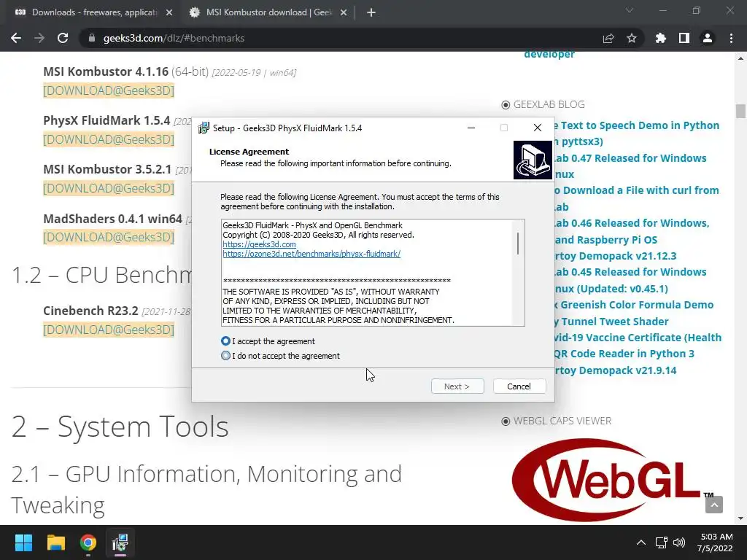The height and width of the screenshot is (560, 747).
Task: Open "QR Code Reader in Python 3" post
Action: pos(624,354)
